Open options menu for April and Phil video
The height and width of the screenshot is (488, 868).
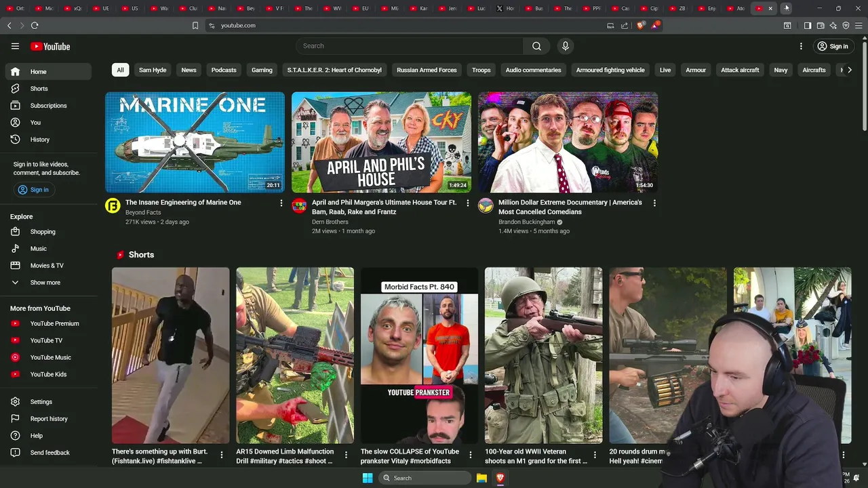467,203
